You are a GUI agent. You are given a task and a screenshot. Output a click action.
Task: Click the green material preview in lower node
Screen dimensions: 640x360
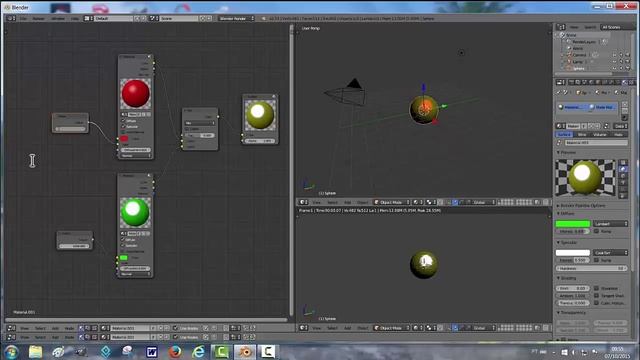pyautogui.click(x=135, y=212)
